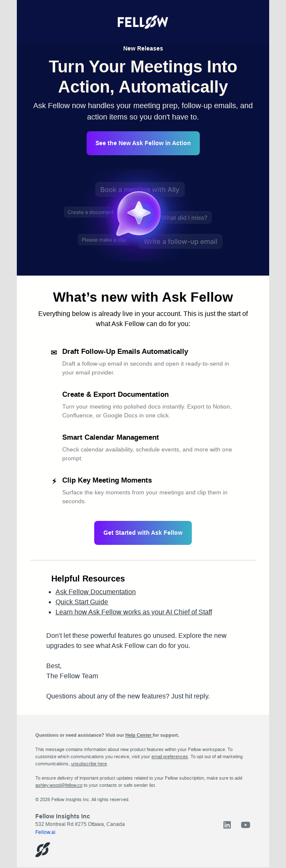Viewport: 286px width, 868px height.
Task: Click unsubscribe here to opt out
Action: [x=89, y=763]
